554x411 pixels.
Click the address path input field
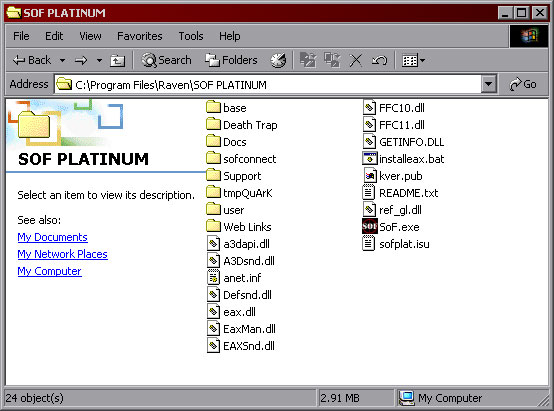[x=268, y=84]
